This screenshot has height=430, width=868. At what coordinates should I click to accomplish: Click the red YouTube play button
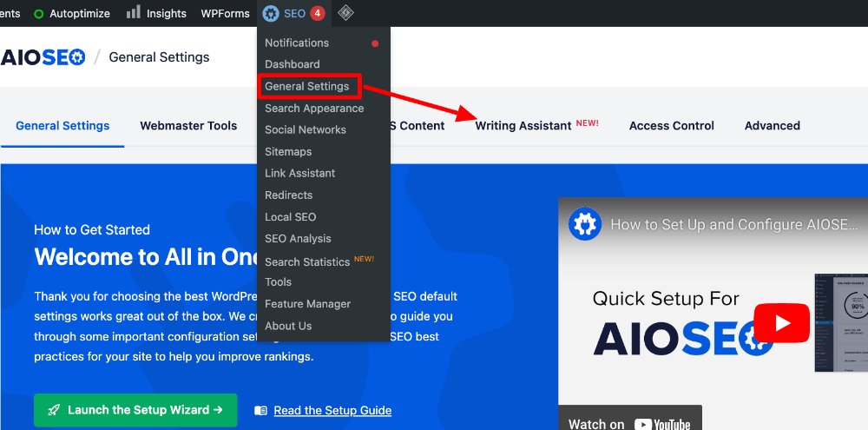click(782, 323)
